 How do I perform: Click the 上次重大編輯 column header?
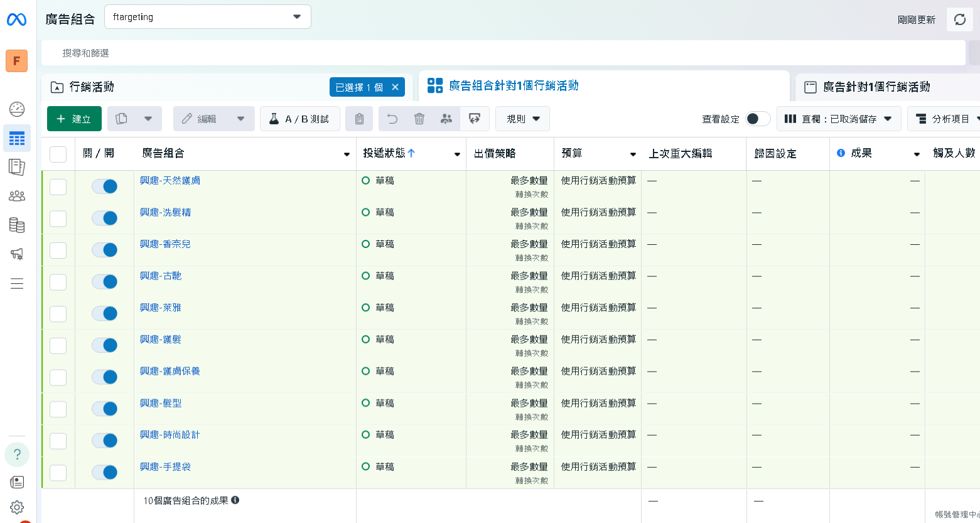(681, 153)
